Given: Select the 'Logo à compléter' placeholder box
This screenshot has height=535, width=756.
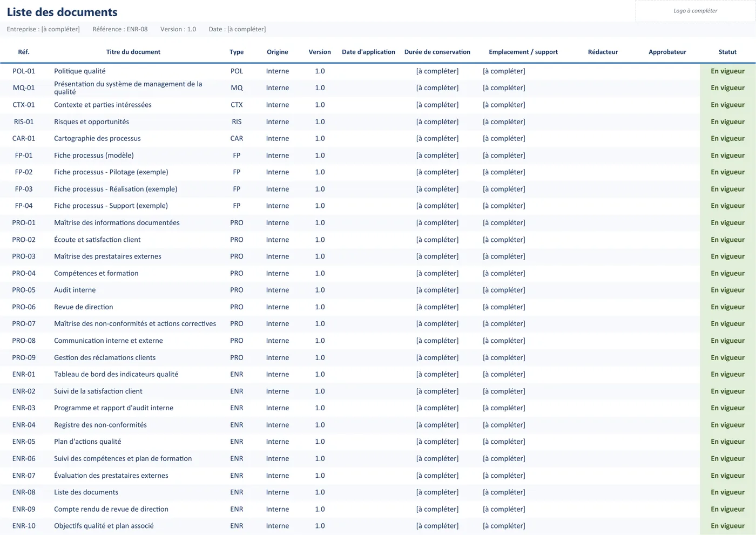Looking at the screenshot, I should point(695,11).
